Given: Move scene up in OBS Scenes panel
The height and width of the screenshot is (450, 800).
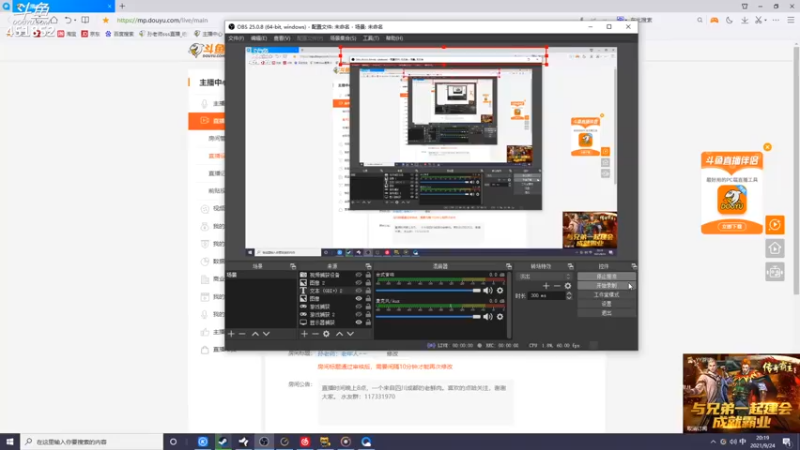Looking at the screenshot, I should (x=255, y=334).
